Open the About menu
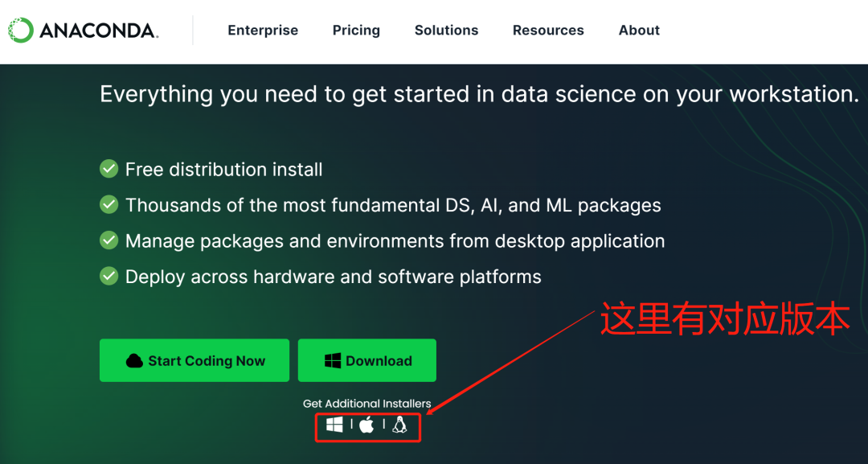 639,31
